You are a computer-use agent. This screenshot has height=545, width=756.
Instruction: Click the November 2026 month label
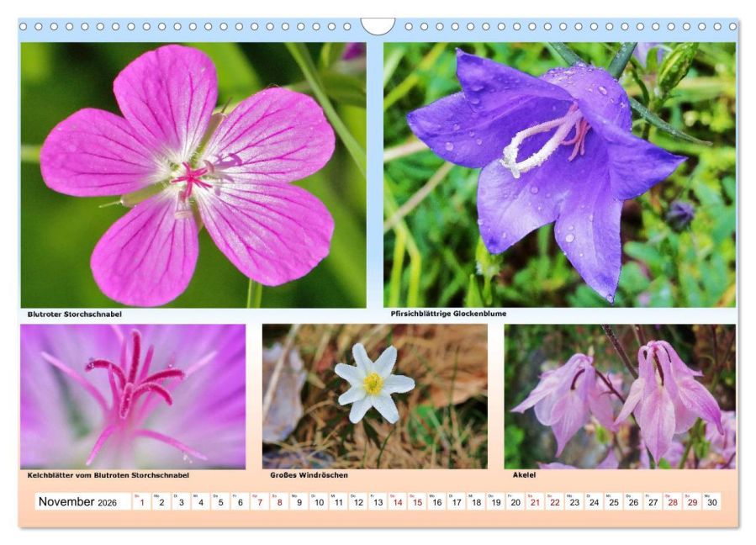77,501
